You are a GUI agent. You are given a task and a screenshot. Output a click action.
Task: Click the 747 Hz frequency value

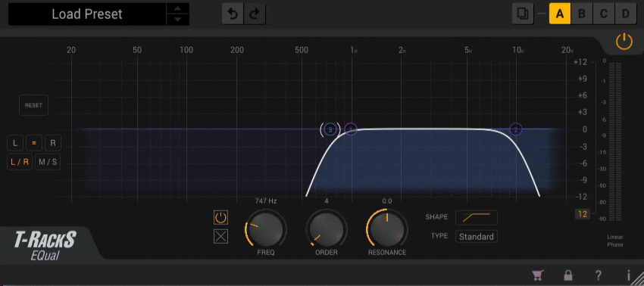[x=266, y=201]
